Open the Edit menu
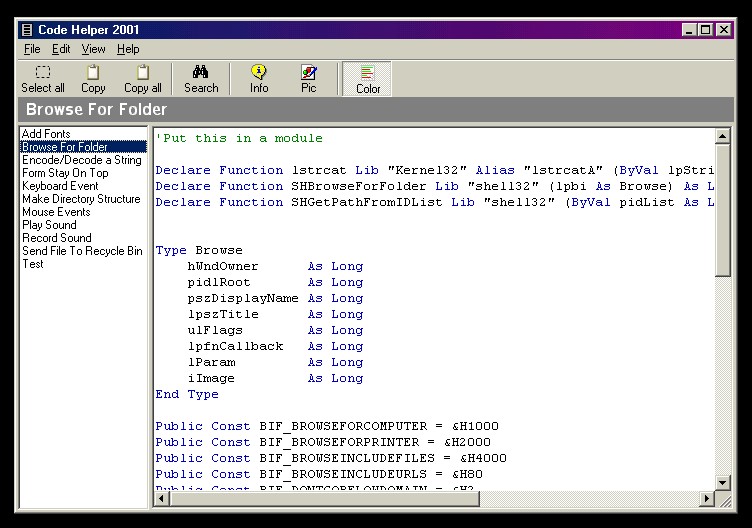752x528 pixels. tap(61, 49)
